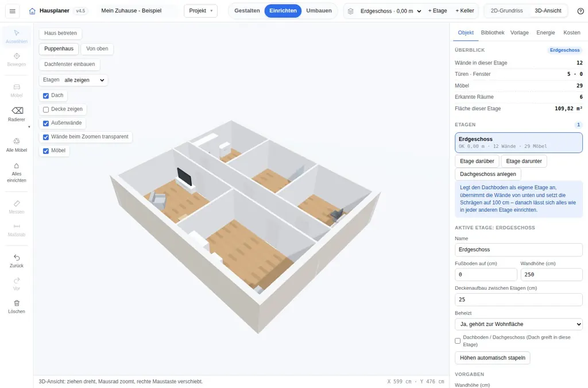Click the layers stack icon
Viewport: 588px width, 388px height.
click(351, 11)
